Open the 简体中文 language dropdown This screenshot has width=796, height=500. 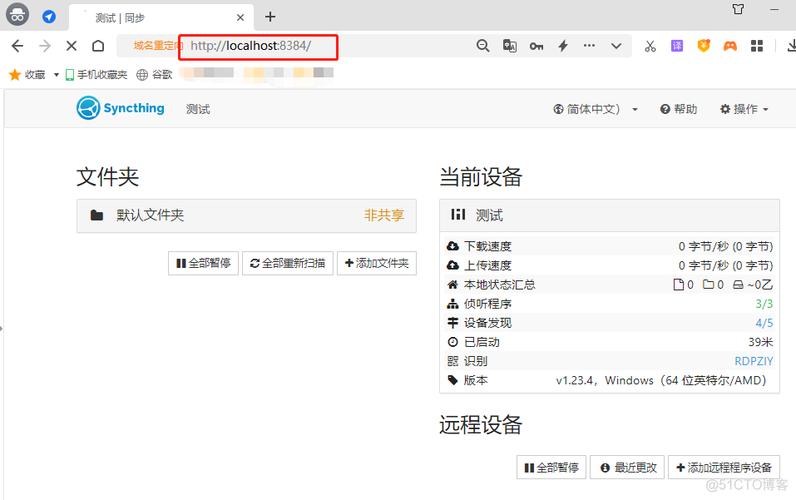point(595,109)
